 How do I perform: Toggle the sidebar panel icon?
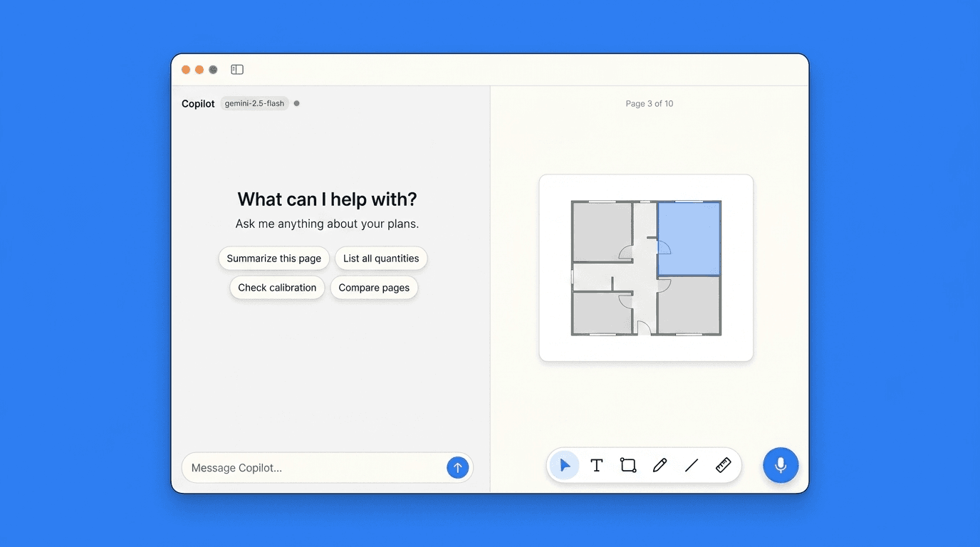point(237,70)
